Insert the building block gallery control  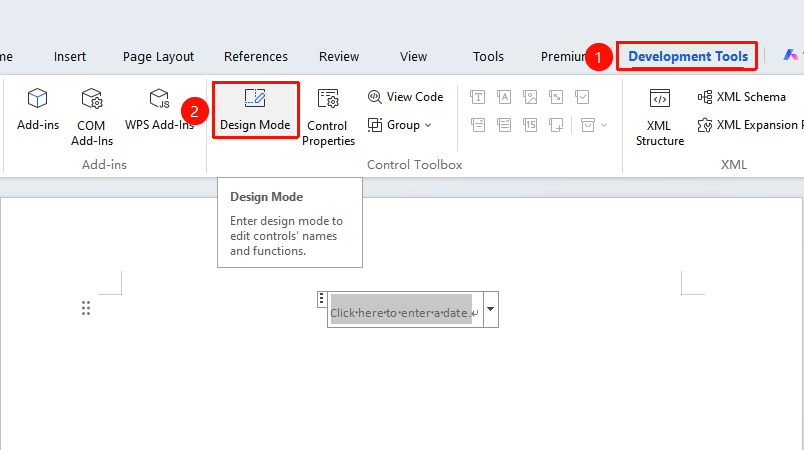[x=556, y=97]
